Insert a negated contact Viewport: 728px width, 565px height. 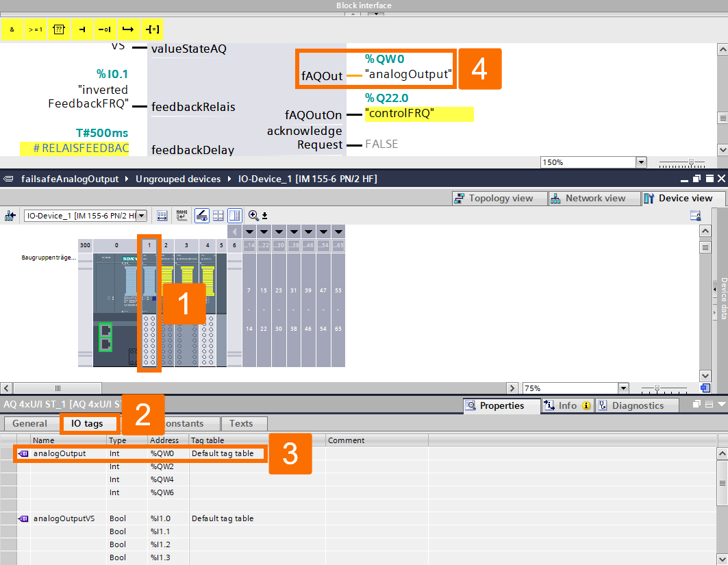(105, 29)
